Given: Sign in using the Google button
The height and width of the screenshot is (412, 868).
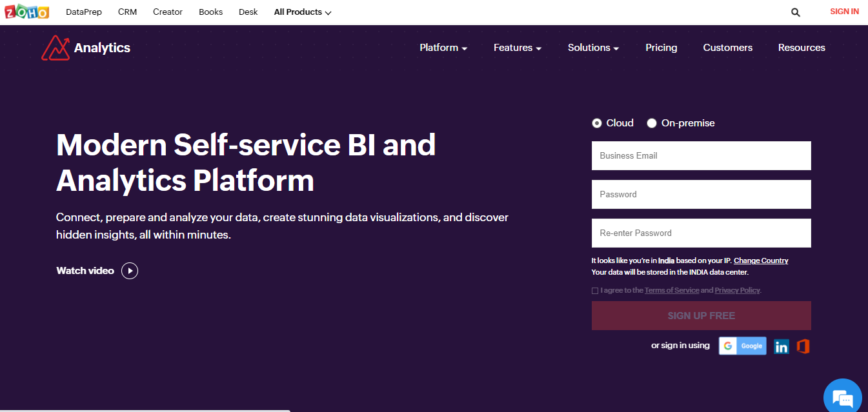Looking at the screenshot, I should [743, 346].
